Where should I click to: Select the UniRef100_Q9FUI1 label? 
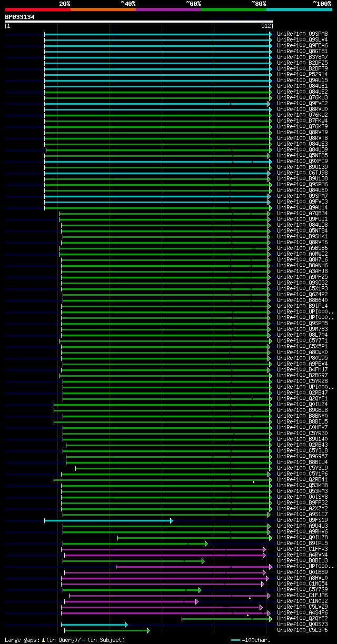[x=302, y=219]
